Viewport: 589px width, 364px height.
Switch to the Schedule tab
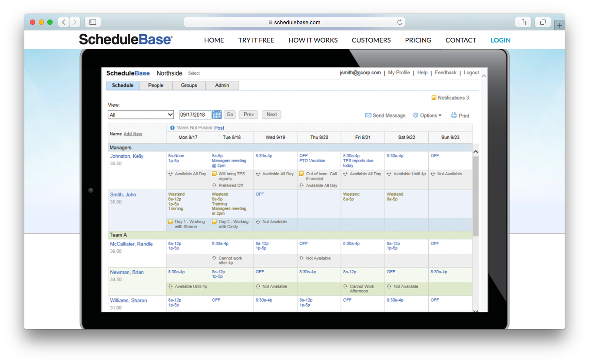coord(123,85)
